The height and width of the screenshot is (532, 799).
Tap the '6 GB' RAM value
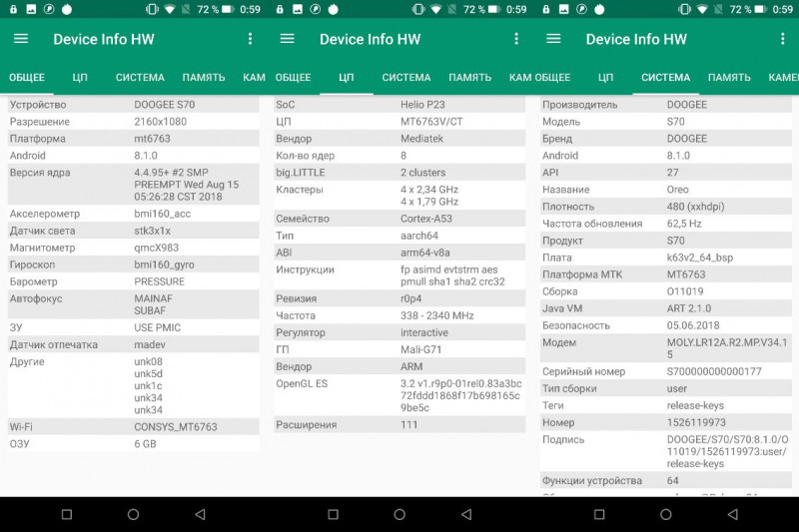145,444
